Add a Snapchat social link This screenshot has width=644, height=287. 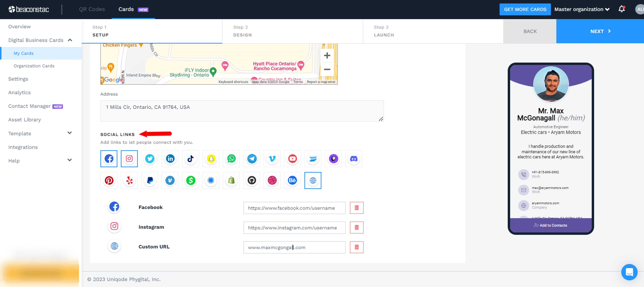pyautogui.click(x=211, y=159)
